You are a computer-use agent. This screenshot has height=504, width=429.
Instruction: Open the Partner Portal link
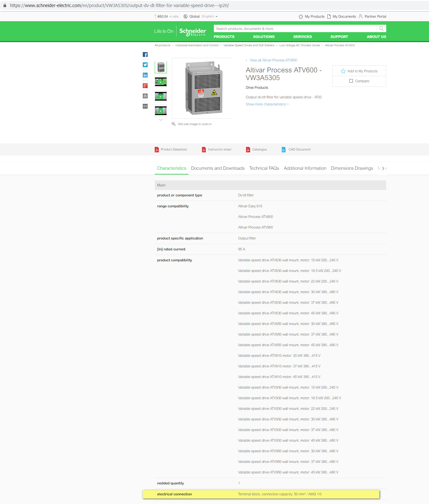click(x=375, y=16)
